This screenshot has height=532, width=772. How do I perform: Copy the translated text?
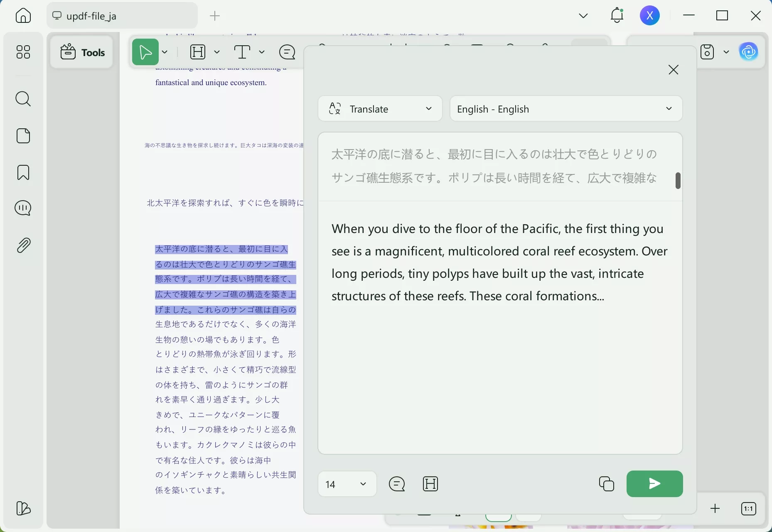tap(607, 484)
